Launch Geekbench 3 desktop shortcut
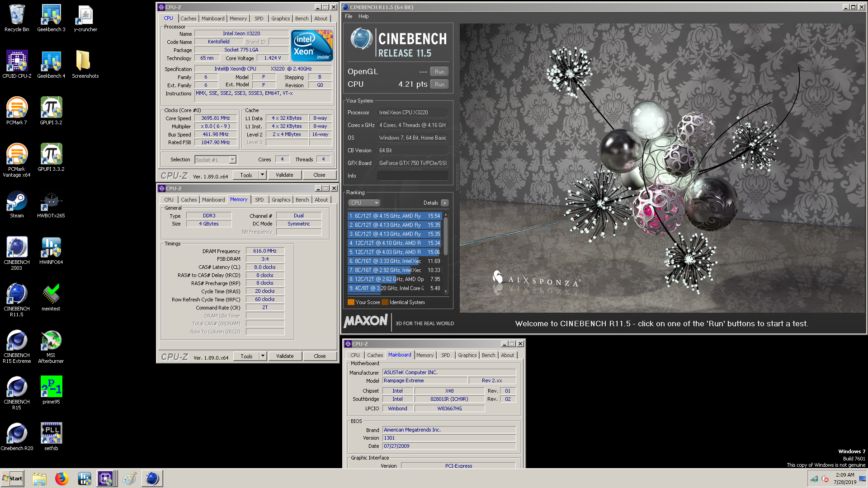The image size is (868, 488). [51, 19]
